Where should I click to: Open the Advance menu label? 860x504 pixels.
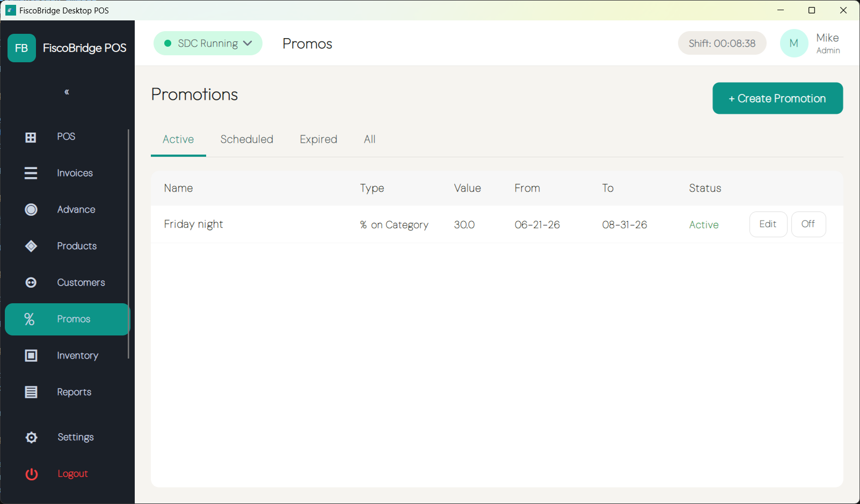click(x=76, y=209)
